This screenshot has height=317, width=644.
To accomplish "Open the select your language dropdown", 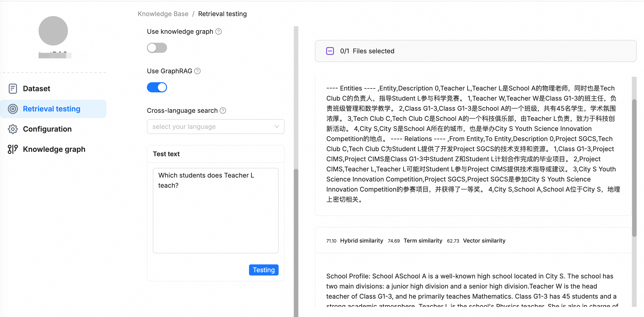I will click(213, 127).
